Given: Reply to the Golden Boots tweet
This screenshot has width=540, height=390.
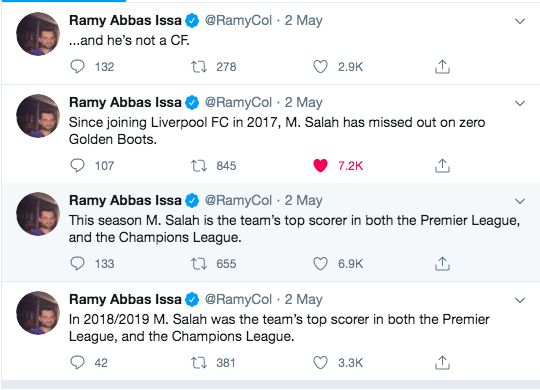Looking at the screenshot, I should [77, 165].
